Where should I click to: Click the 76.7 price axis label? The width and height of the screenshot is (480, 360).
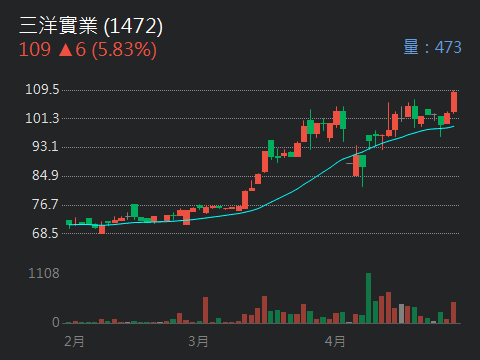(x=45, y=204)
